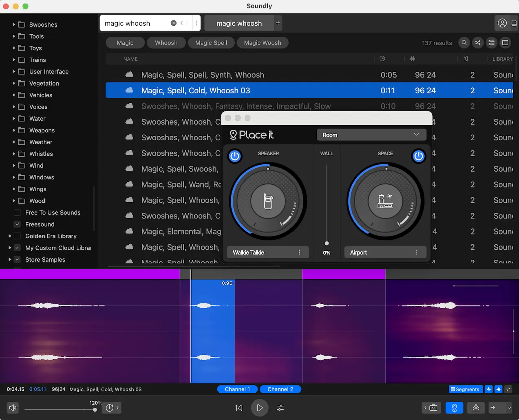Mute playback volume speaker icon
Screen dimensions: 519x420
pyautogui.click(x=13, y=408)
